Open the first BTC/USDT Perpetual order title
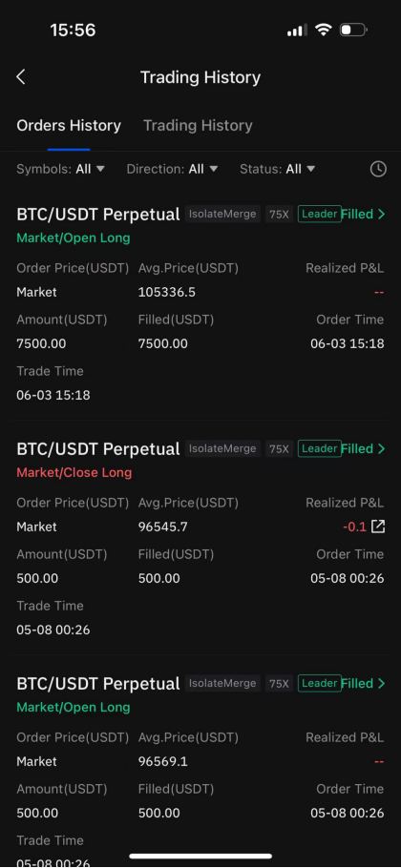Viewport: 401px width, 868px height. click(98, 215)
